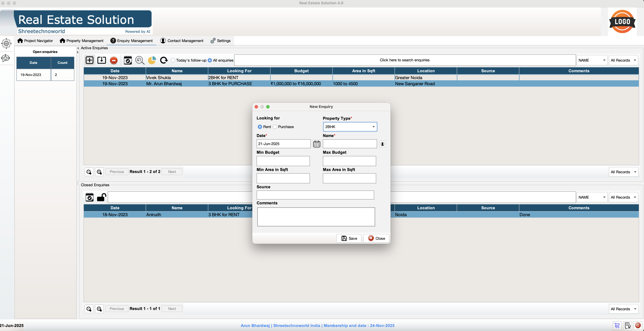Select the Rent radio button
This screenshot has height=331, width=644.
tap(260, 127)
